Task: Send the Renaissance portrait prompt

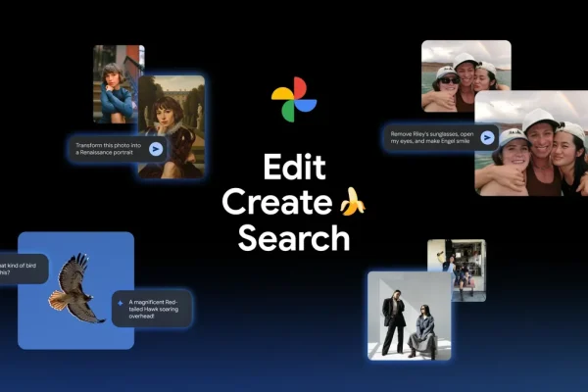Action: coord(156,149)
